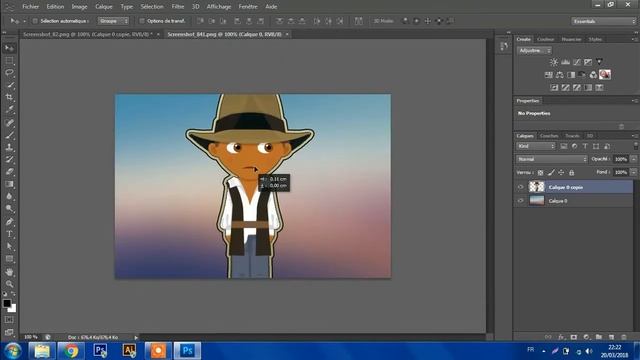Open the Essentials workspace dropdown
This screenshot has width=640, height=360.
click(x=604, y=21)
